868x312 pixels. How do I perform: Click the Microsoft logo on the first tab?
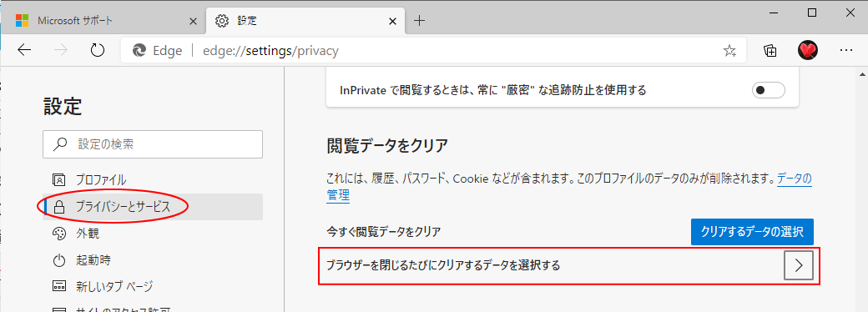click(23, 21)
